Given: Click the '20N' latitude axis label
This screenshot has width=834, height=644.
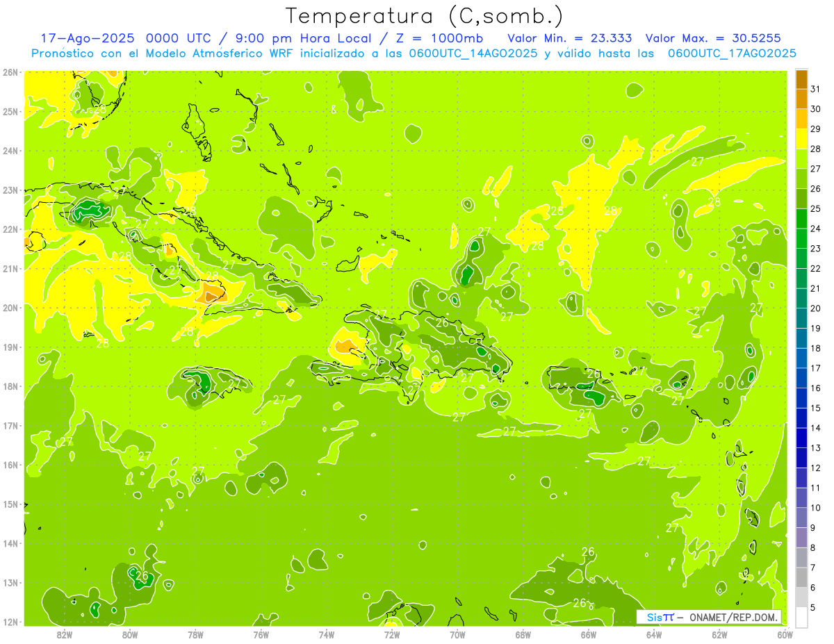Looking at the screenshot, I should pyautogui.click(x=10, y=307).
